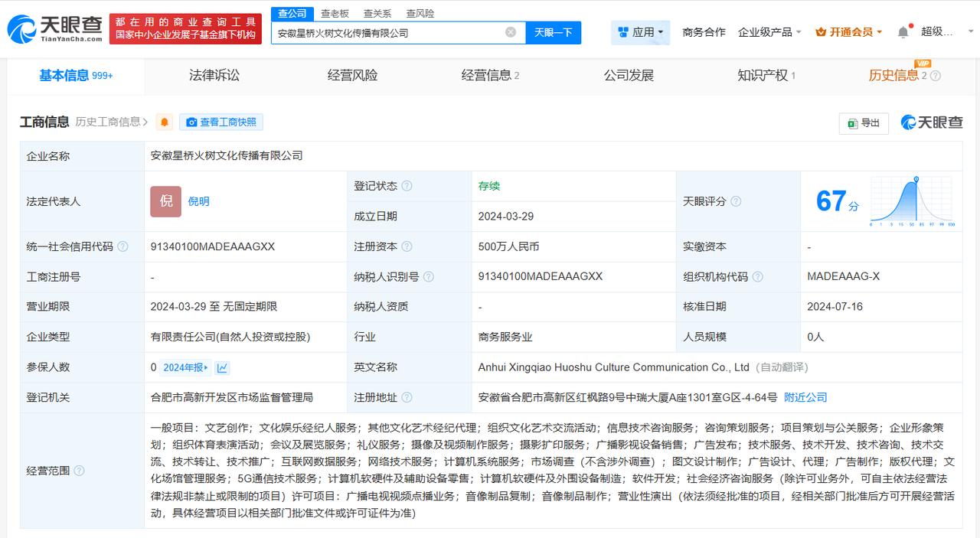Open the notification bell in the top bar

point(903,32)
